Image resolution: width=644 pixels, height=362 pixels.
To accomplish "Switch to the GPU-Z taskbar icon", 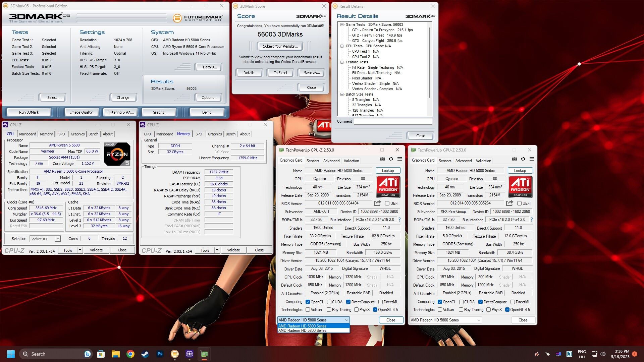I will tap(204, 354).
